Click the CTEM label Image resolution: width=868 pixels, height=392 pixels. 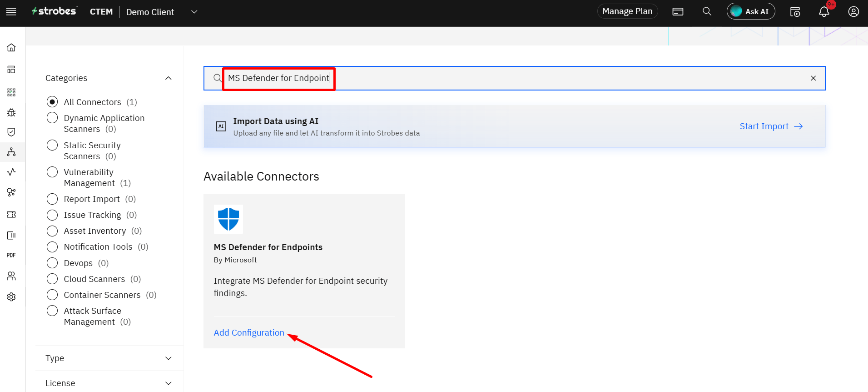click(101, 12)
